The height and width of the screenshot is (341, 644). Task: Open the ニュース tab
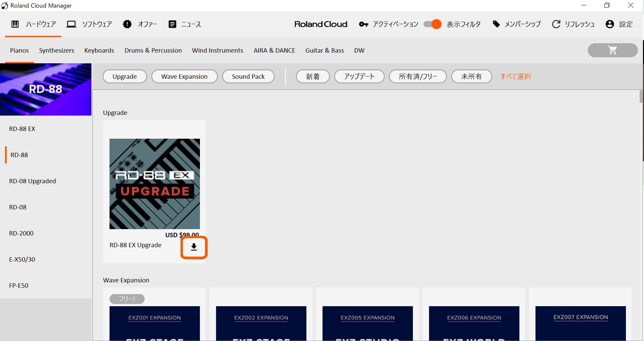click(185, 24)
